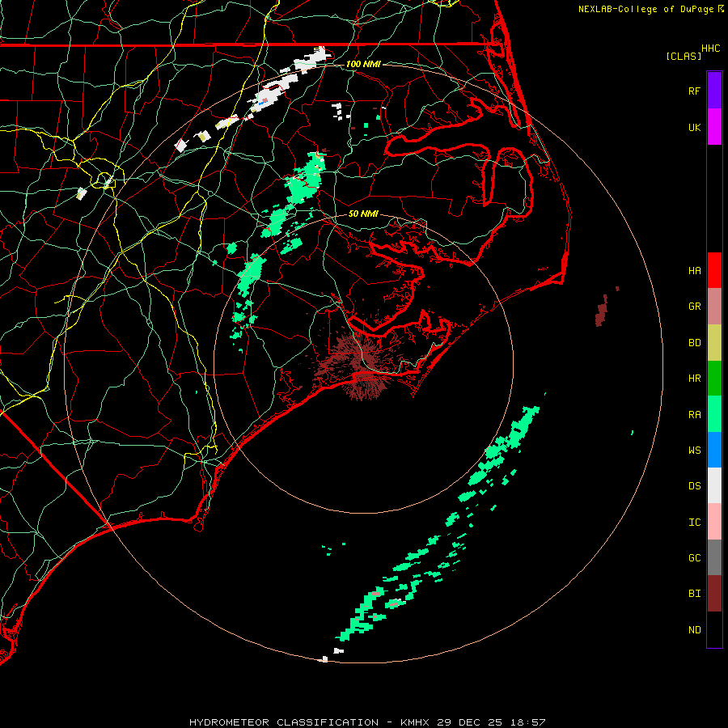Pick the HR dark green legend swatch
The image size is (728, 728).
tap(714, 379)
